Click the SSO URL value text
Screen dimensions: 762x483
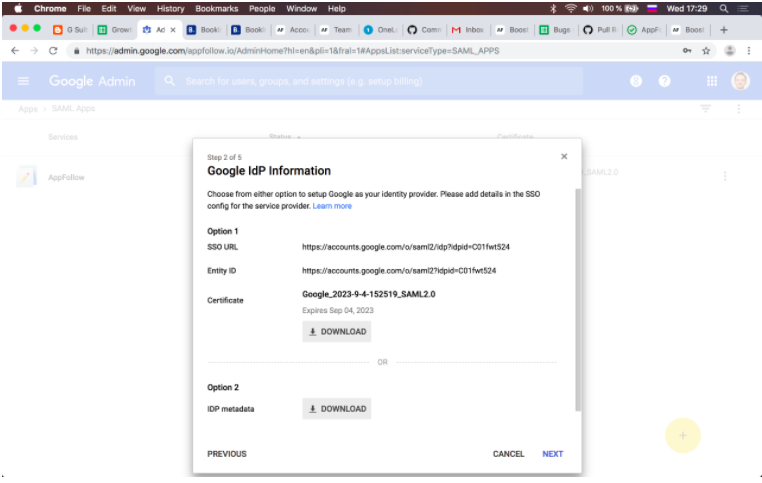point(406,247)
